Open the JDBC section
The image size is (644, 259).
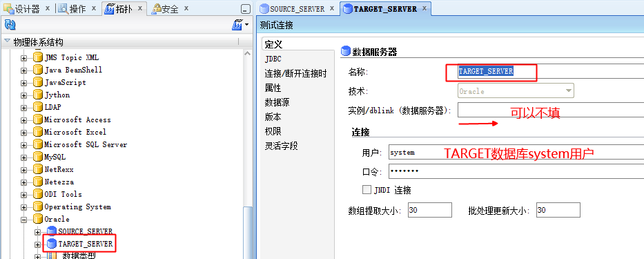point(273,59)
